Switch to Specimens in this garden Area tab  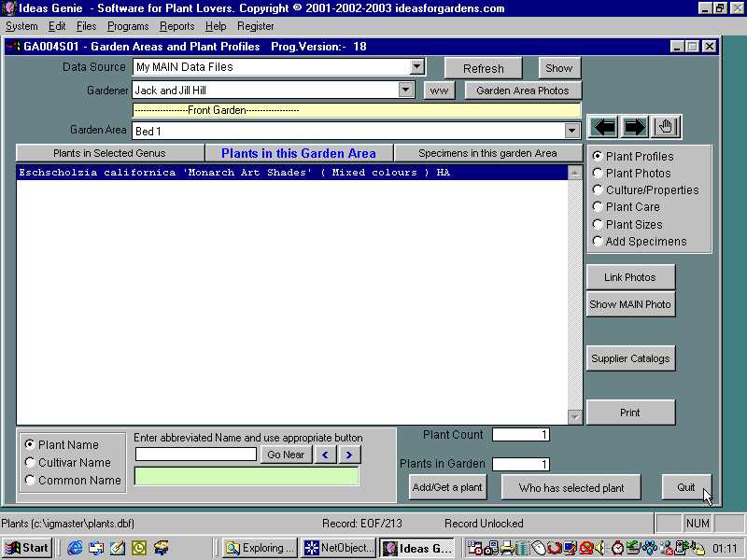[487, 153]
